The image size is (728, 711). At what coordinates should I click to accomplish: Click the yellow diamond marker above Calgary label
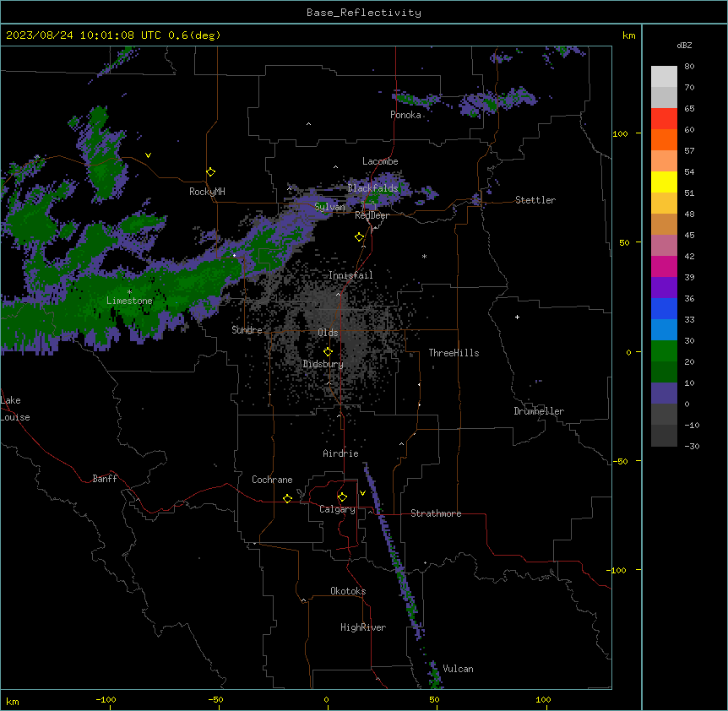(342, 497)
